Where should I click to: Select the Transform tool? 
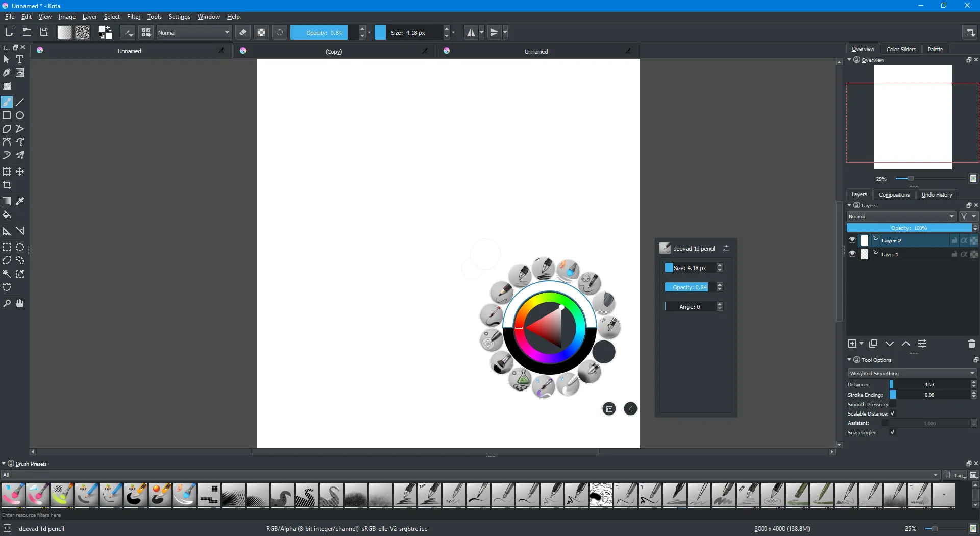click(x=7, y=172)
